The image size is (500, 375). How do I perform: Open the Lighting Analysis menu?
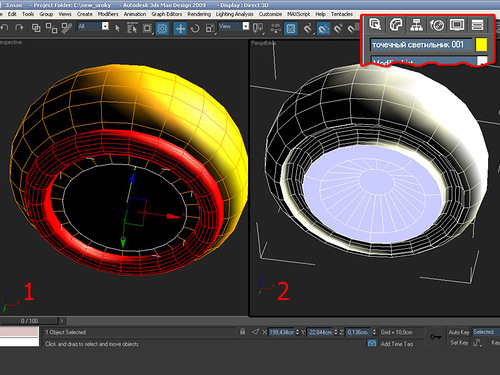(235, 14)
